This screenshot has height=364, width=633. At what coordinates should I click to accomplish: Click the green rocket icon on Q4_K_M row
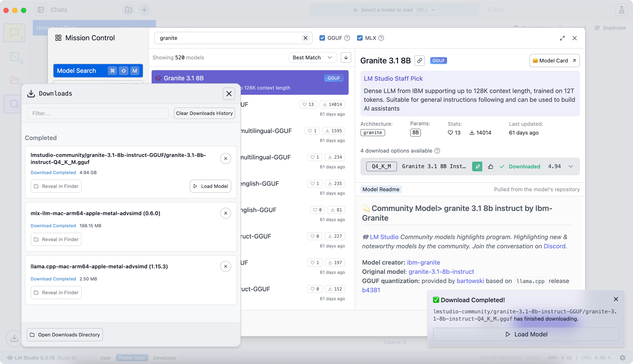477,167
